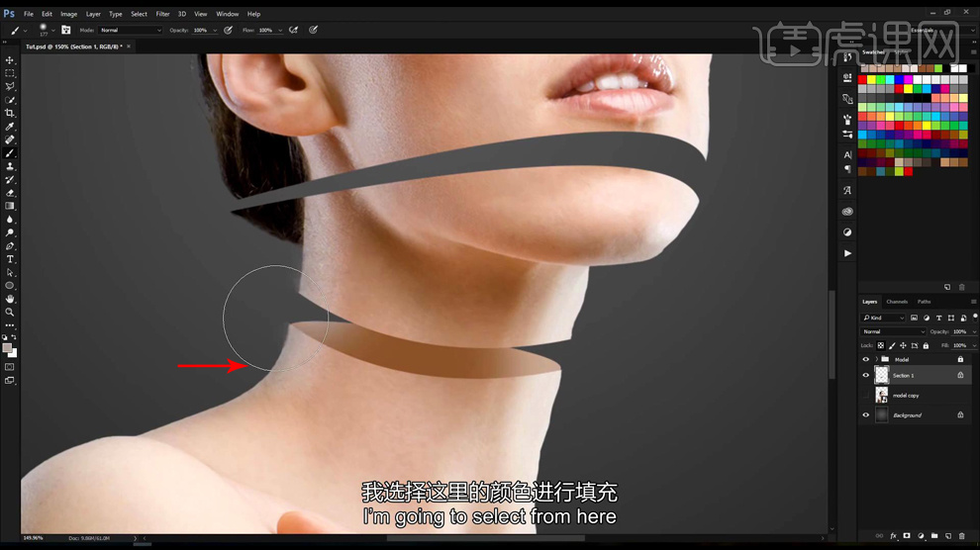Open the Window menu
The width and height of the screenshot is (980, 550).
228,14
